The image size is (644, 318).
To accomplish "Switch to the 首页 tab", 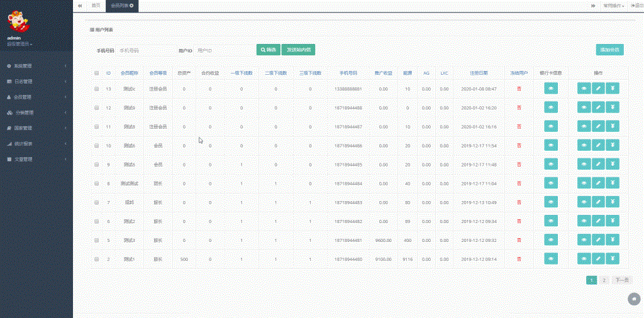I will (x=96, y=5).
